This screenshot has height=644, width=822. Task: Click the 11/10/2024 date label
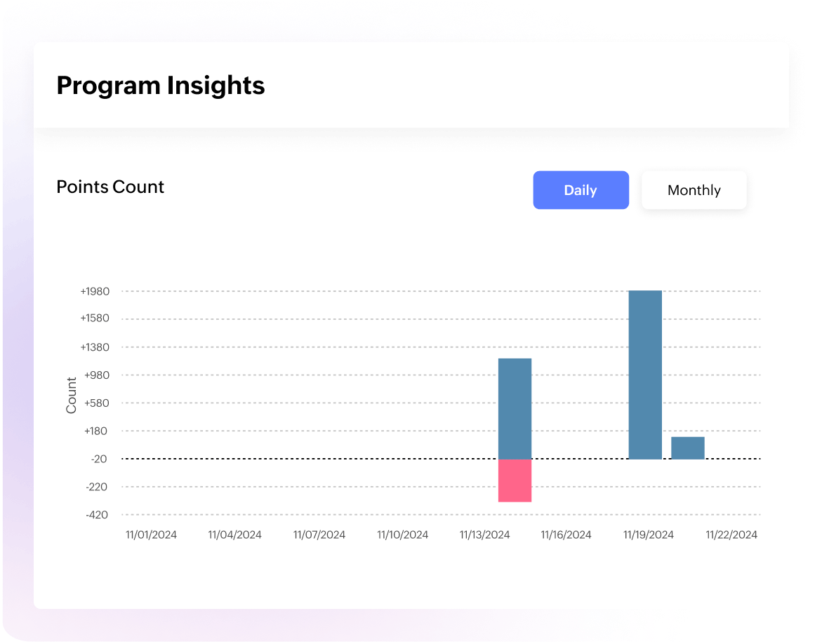click(x=402, y=534)
